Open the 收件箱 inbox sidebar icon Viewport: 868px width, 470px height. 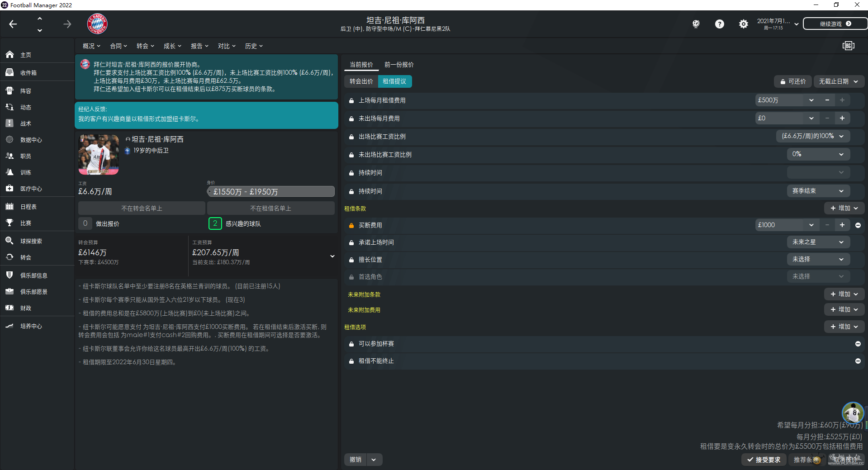click(9, 72)
